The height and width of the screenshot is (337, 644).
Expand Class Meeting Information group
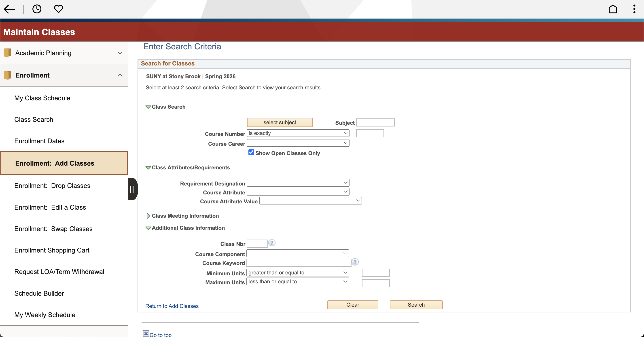148,216
